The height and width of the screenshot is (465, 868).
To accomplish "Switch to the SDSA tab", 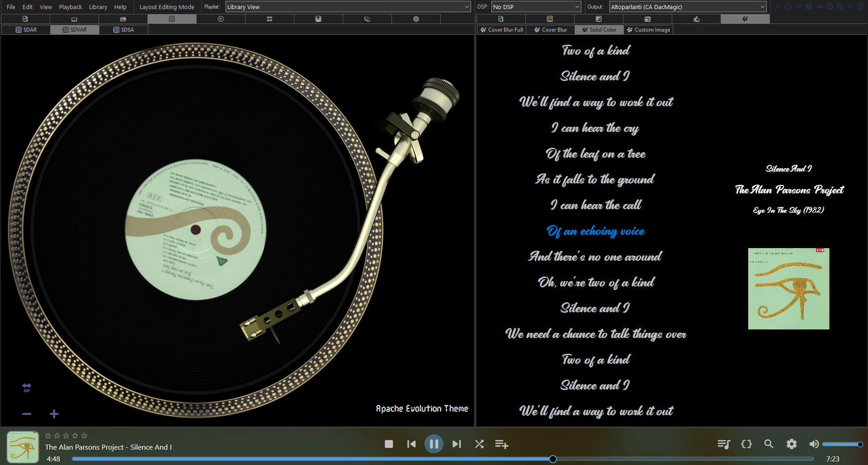I will pos(123,30).
